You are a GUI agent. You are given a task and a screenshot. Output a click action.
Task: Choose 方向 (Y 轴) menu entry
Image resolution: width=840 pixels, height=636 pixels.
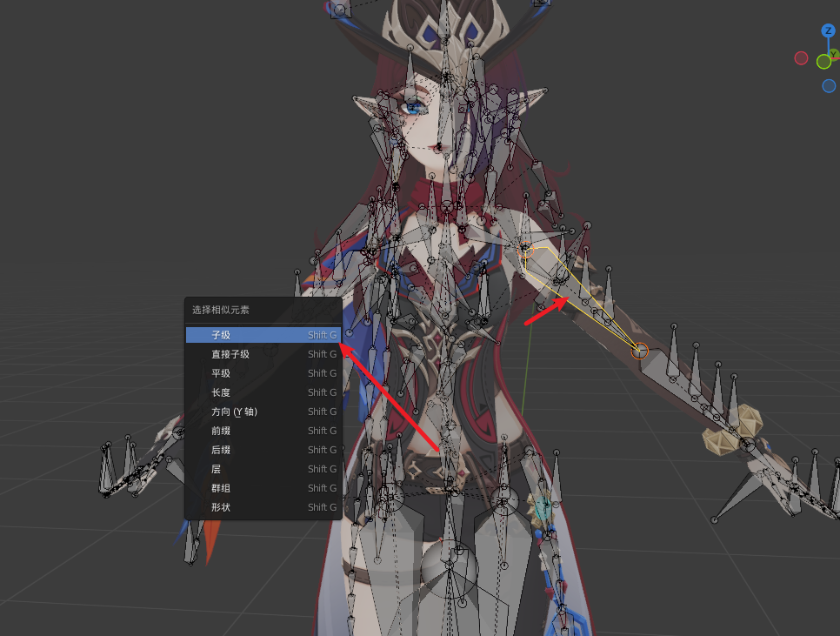pyautogui.click(x=263, y=412)
